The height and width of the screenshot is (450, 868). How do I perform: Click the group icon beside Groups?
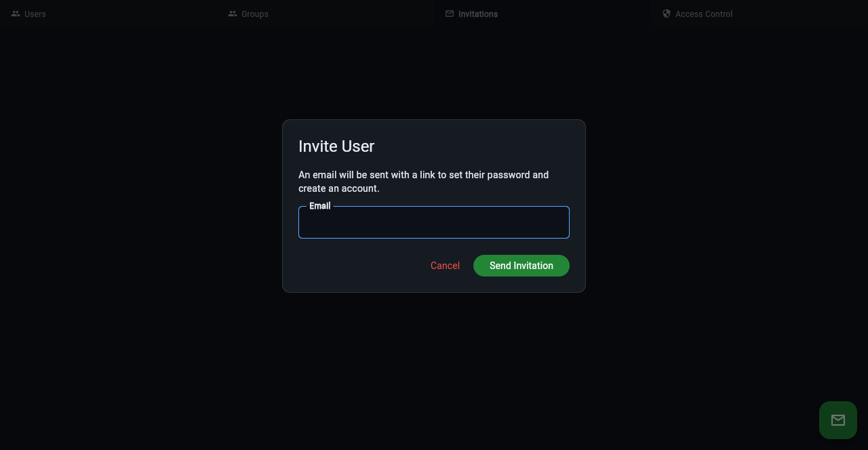pos(233,14)
